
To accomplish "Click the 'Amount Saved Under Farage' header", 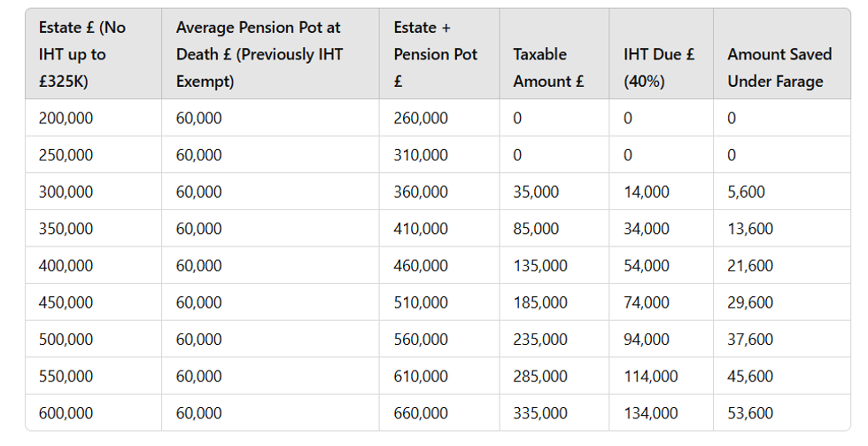I will 779,67.
